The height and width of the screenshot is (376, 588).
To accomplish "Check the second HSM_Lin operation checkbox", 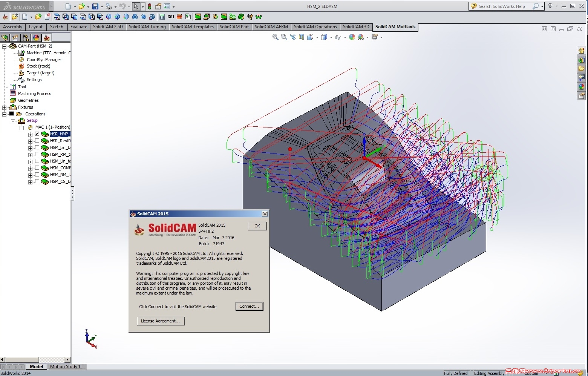I will (37, 161).
